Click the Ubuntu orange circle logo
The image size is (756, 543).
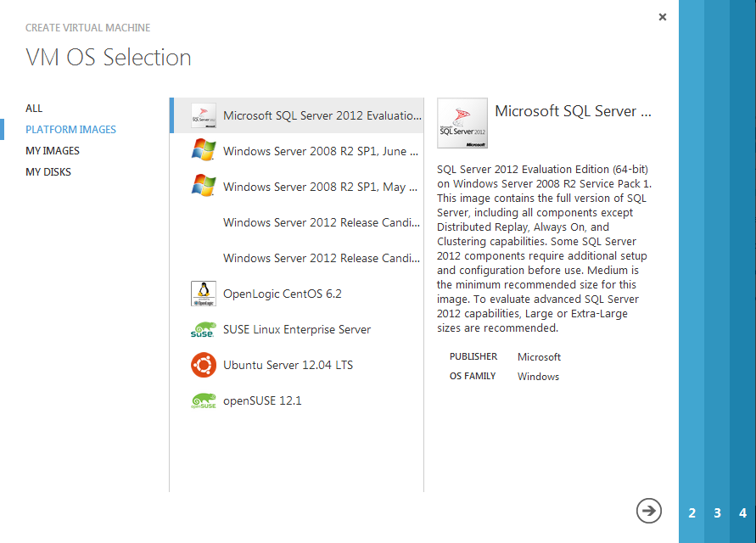tap(204, 365)
